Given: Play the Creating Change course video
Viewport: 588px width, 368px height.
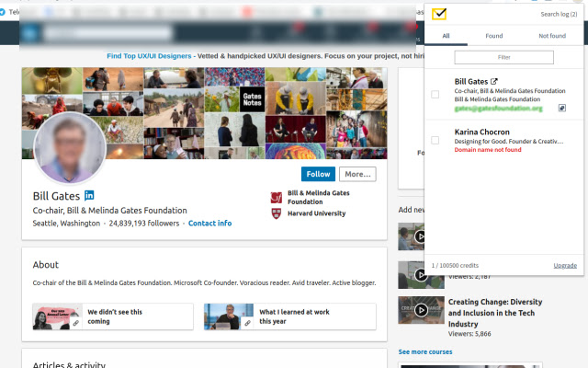Looking at the screenshot, I should [x=421, y=310].
